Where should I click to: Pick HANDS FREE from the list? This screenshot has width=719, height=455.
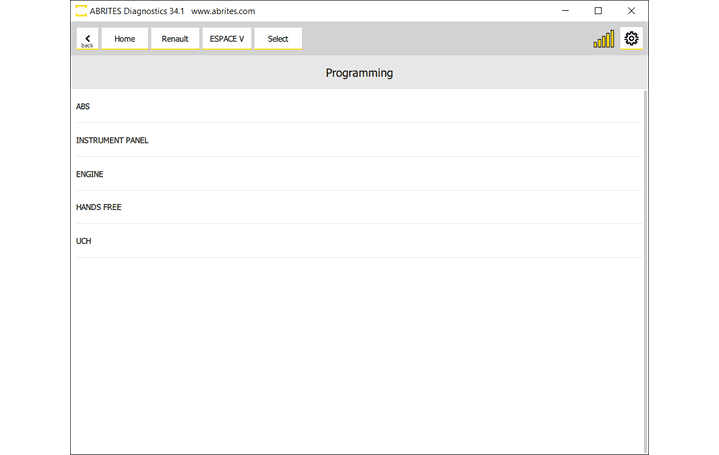tap(99, 207)
